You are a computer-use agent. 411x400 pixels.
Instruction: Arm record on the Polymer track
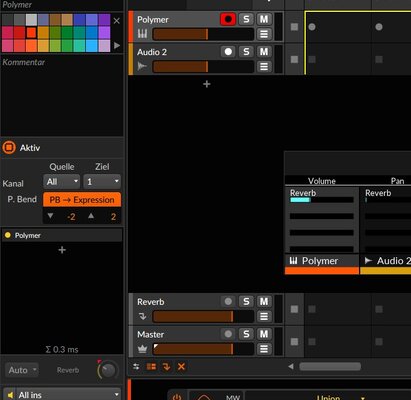coord(228,19)
